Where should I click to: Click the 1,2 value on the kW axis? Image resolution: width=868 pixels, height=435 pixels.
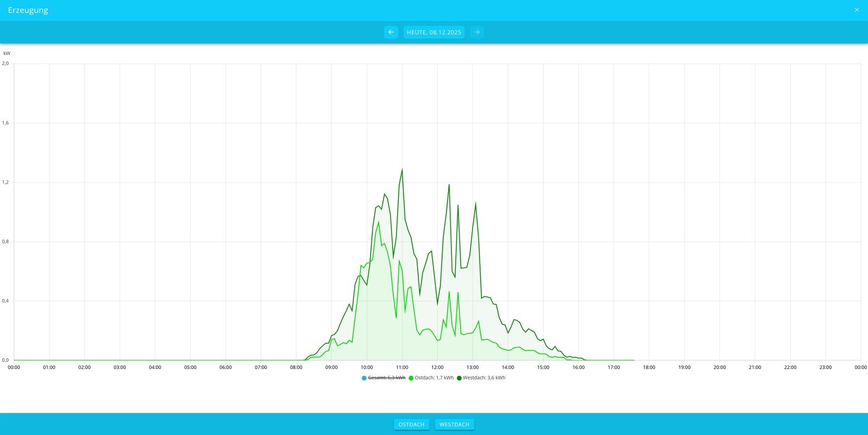point(5,182)
